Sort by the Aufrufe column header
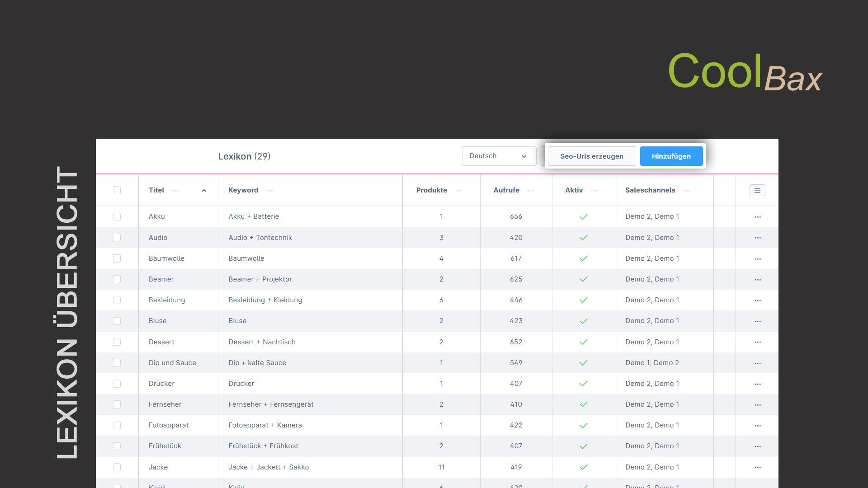The image size is (868, 488). point(506,190)
